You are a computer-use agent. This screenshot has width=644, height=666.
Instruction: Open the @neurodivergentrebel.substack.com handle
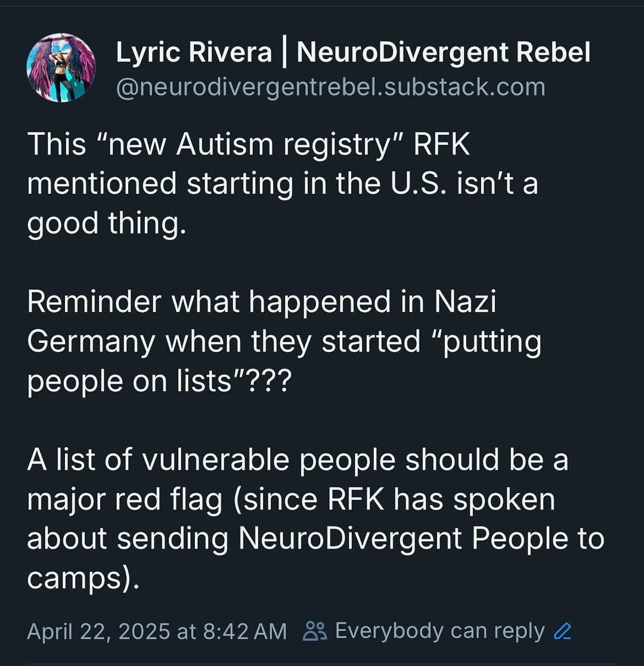[330, 87]
